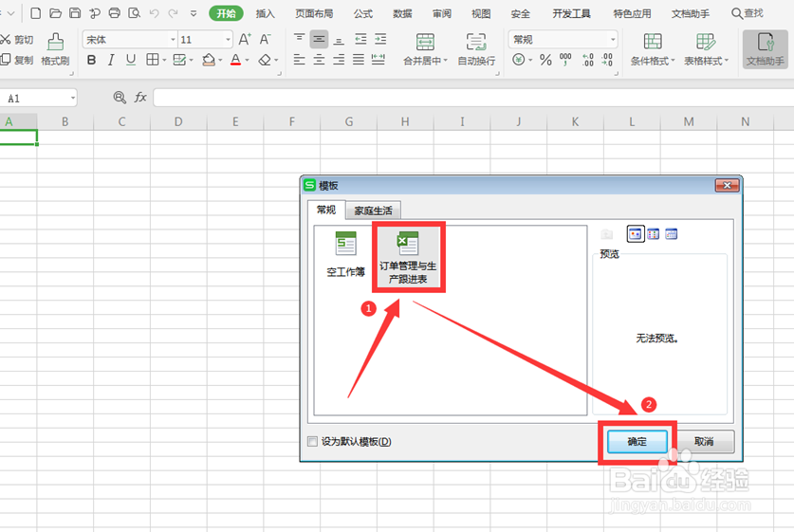
Task: Click the formula bar input field
Action: (x=473, y=98)
